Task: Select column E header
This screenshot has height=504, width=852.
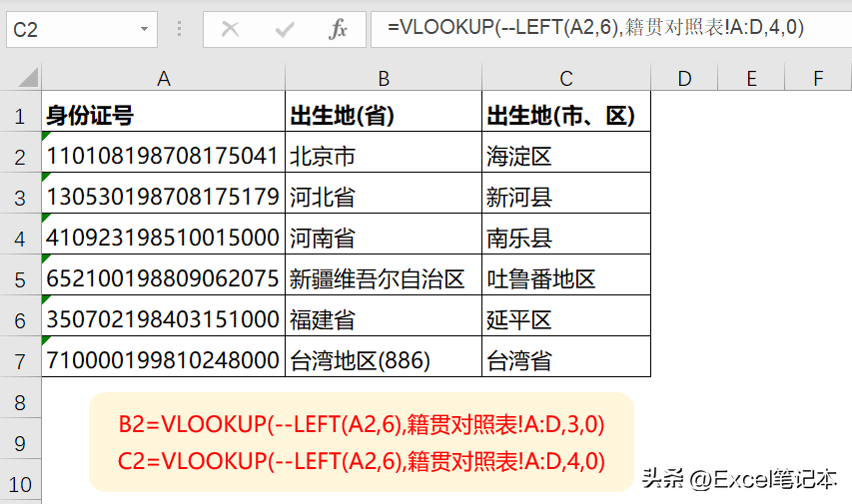Action: (751, 78)
